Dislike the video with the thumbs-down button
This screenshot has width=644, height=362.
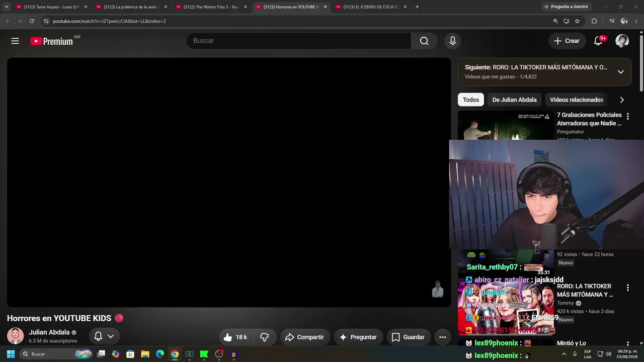point(264,337)
